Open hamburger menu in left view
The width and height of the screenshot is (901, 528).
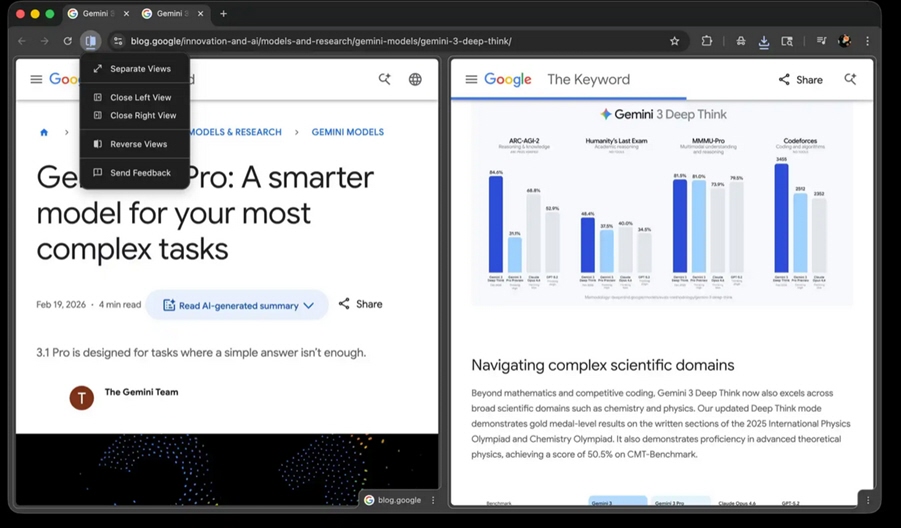[x=36, y=79]
